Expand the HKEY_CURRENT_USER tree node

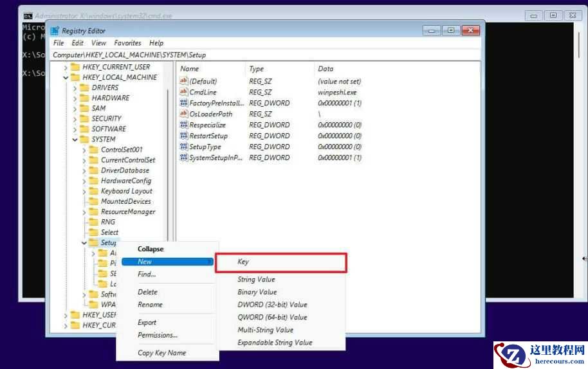click(66, 67)
